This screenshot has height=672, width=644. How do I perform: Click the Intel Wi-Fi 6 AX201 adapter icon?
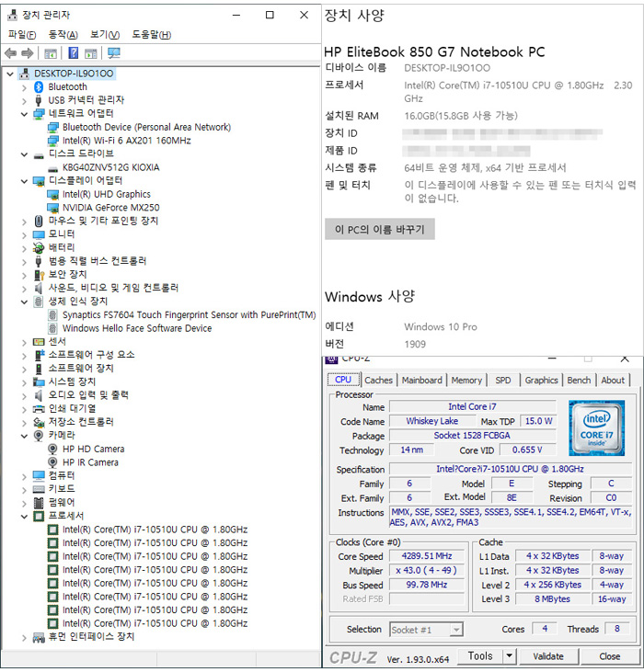pos(52,141)
